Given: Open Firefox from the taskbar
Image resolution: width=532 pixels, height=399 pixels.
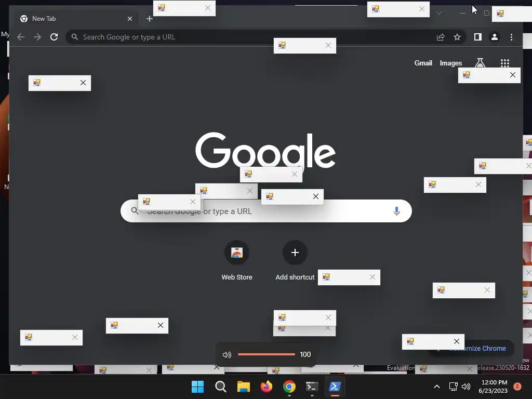Looking at the screenshot, I should (267, 387).
